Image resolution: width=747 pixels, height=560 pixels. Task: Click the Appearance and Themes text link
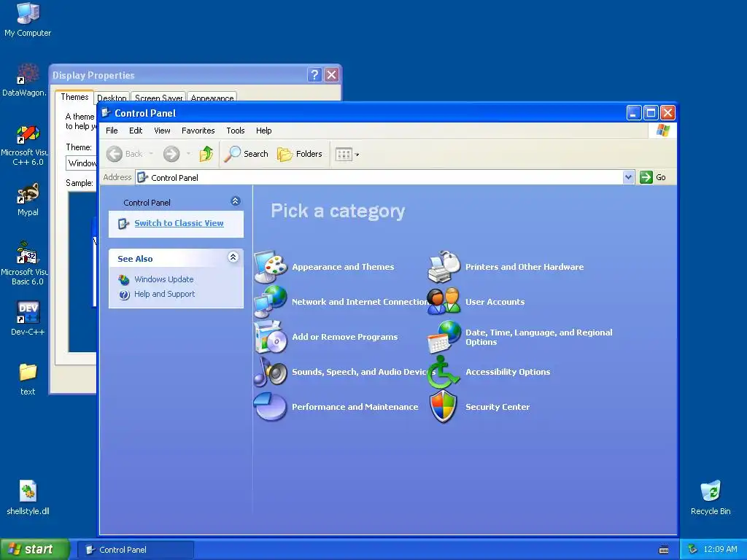click(x=343, y=267)
